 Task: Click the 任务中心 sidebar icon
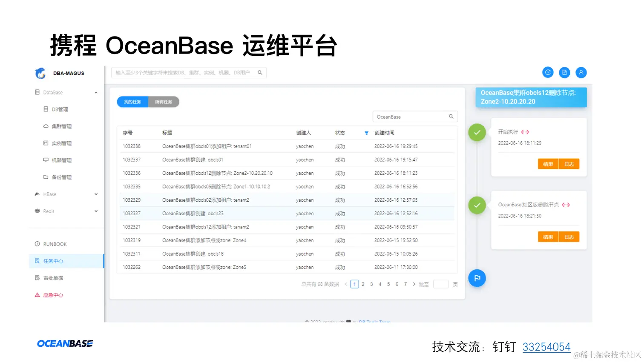pos(37,261)
